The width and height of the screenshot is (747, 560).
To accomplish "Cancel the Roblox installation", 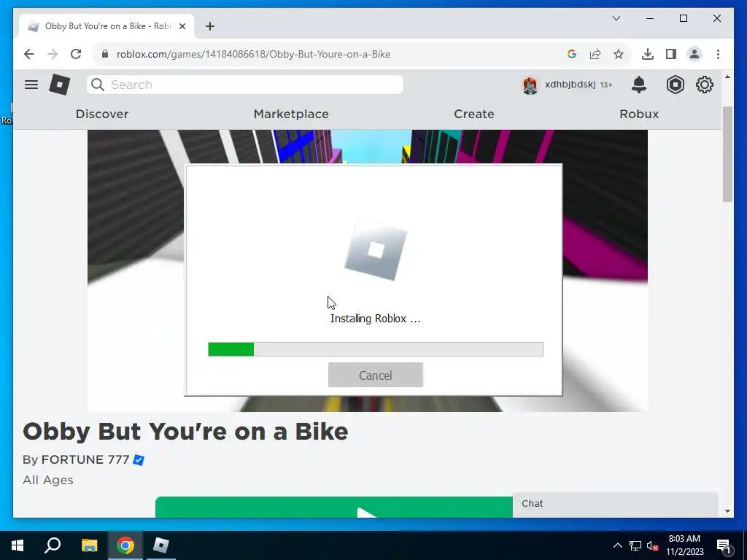I will [376, 376].
